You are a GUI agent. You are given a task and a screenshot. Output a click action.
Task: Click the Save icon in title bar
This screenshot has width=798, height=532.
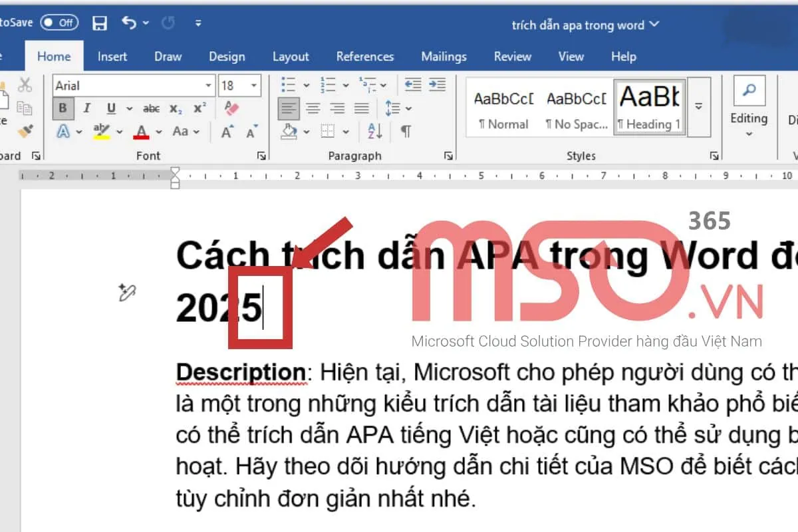[100, 23]
